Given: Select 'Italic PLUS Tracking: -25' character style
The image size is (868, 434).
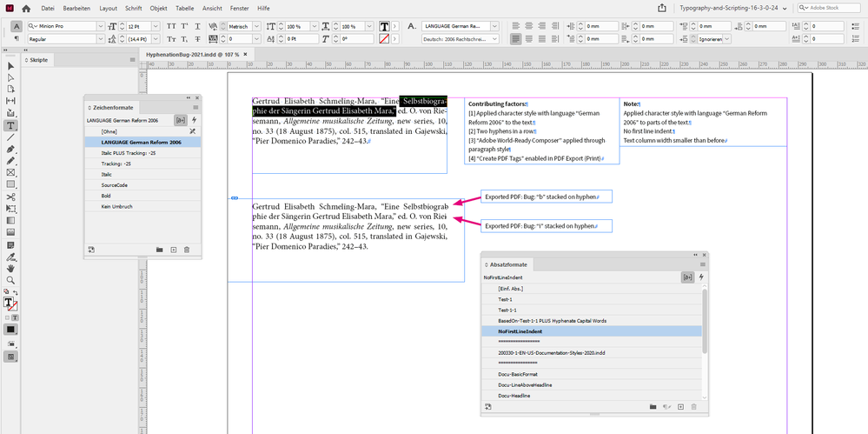Looking at the screenshot, I should coord(128,152).
